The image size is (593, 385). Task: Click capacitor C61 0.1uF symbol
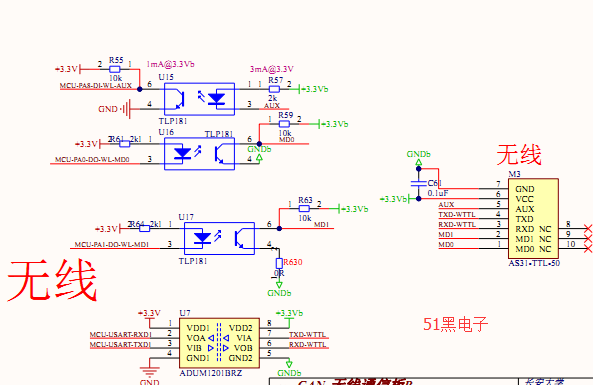tap(419, 183)
